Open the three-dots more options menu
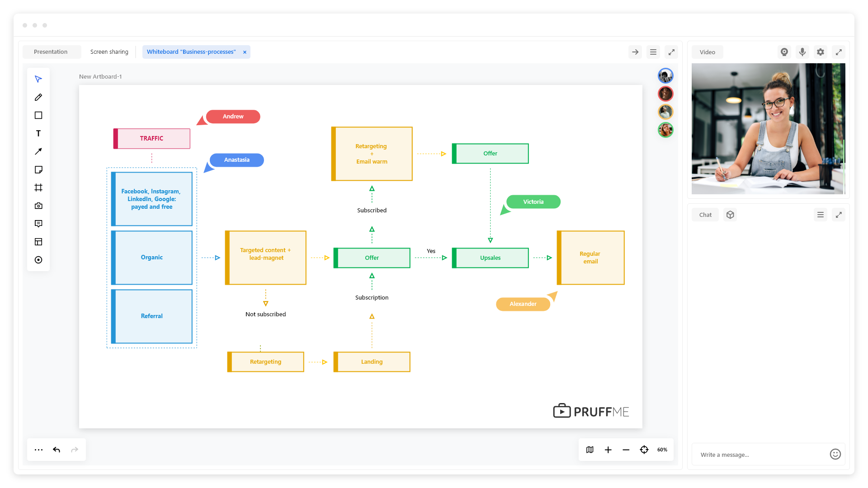The image size is (868, 488). click(38, 450)
